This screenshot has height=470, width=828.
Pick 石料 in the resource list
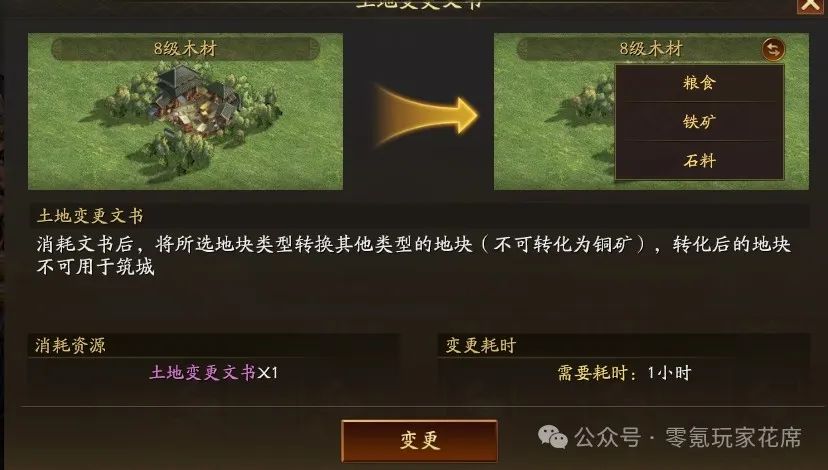pos(699,160)
